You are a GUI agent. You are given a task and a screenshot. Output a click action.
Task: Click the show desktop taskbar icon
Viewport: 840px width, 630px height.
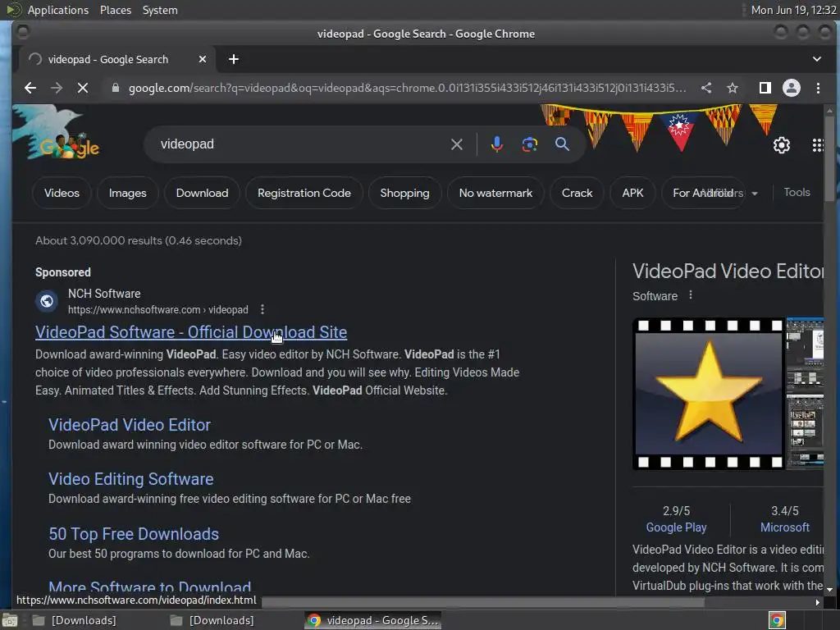pyautogui.click(x=10, y=620)
